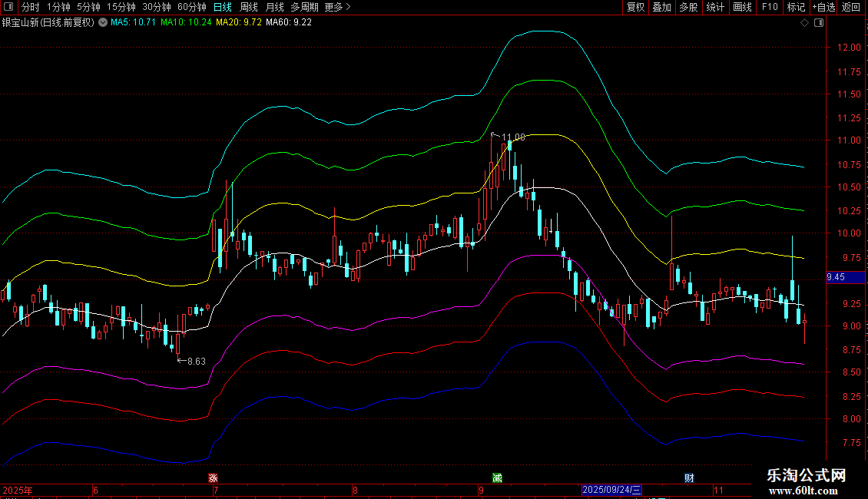The height and width of the screenshot is (499, 868).
Task: Open the 复权 adjustment menu
Action: tap(635, 7)
